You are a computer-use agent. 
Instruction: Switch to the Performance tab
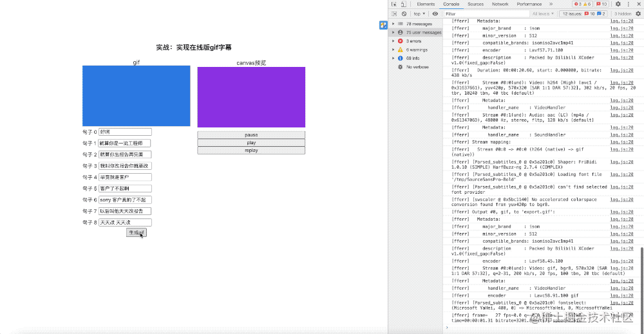point(529,4)
